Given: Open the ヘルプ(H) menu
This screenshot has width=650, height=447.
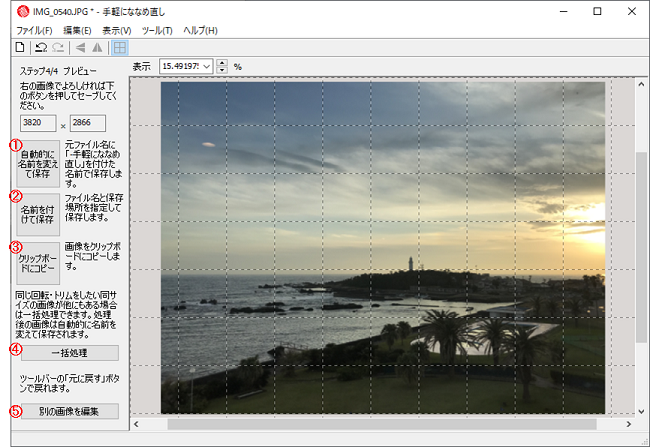Looking at the screenshot, I should point(199,30).
